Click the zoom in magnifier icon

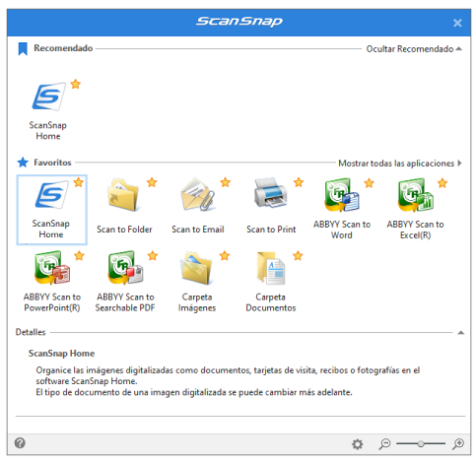(458, 444)
